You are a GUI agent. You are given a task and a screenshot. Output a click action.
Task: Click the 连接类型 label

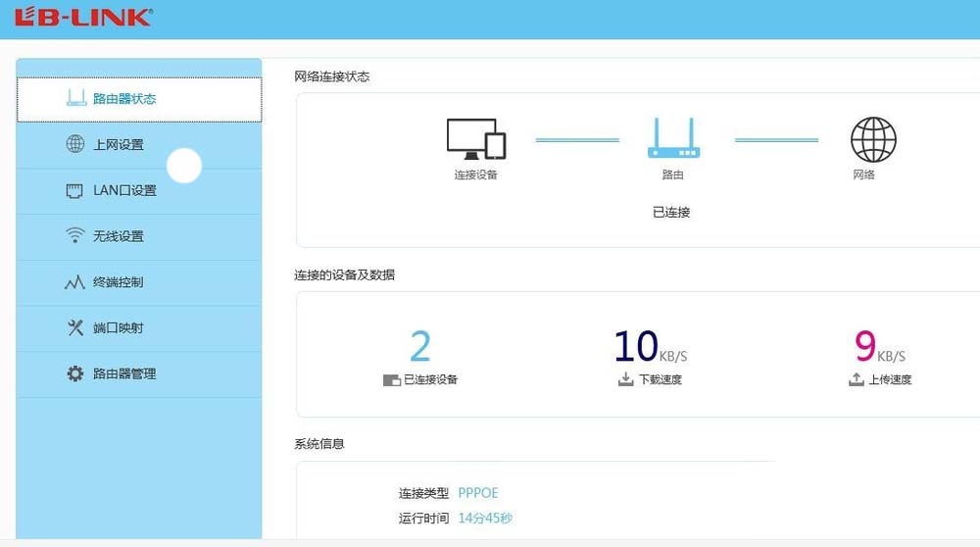[423, 493]
